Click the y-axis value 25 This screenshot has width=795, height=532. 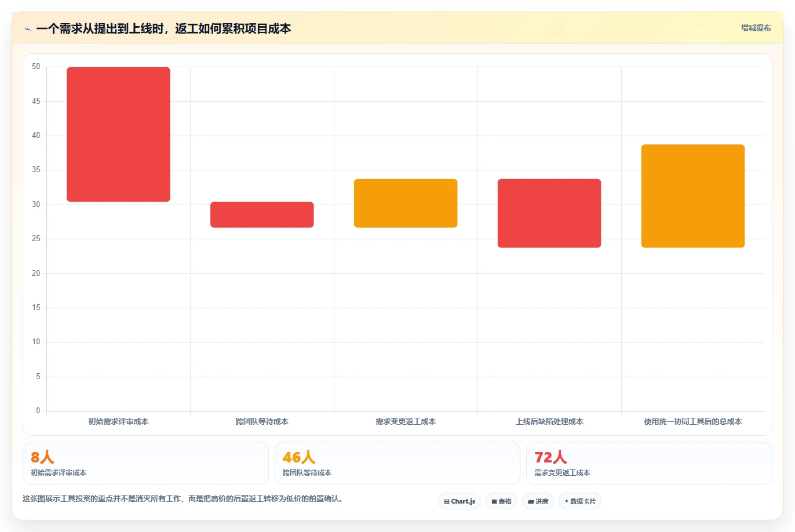36,239
